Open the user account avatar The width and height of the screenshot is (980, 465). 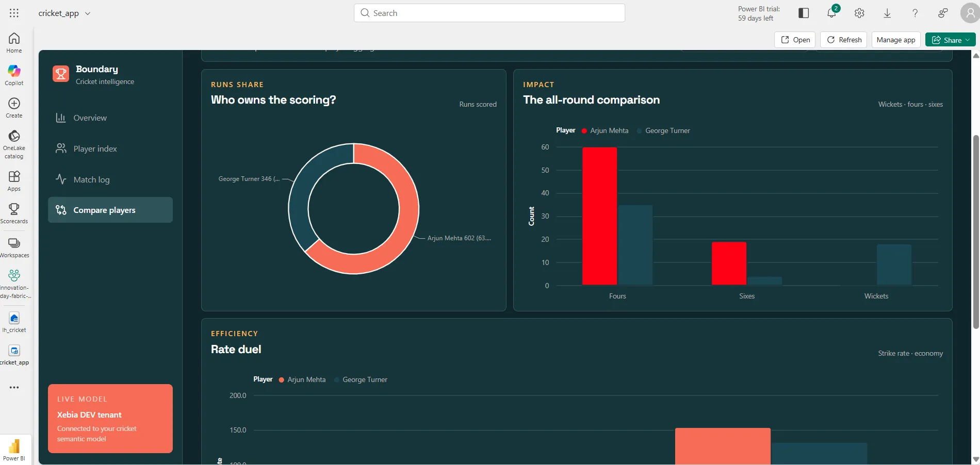click(970, 13)
